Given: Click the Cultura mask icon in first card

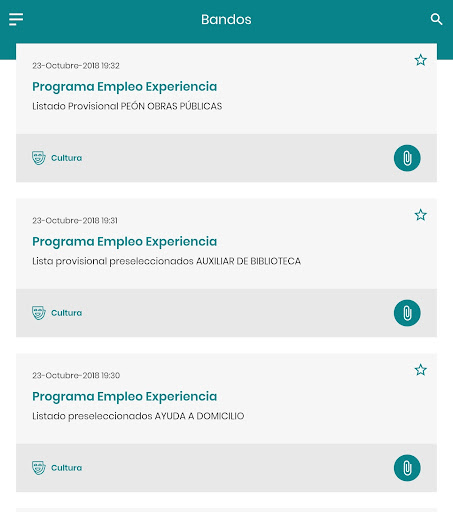Looking at the screenshot, I should coord(39,158).
